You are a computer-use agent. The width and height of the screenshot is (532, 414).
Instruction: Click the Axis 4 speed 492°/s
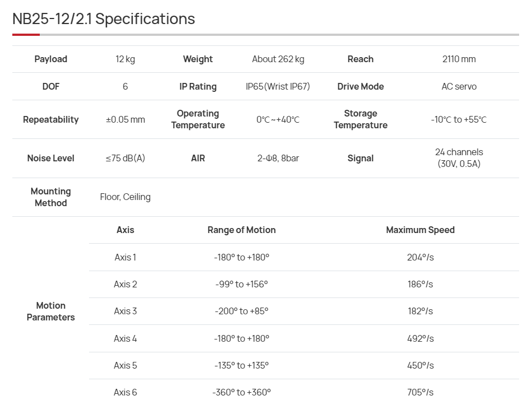(x=420, y=338)
